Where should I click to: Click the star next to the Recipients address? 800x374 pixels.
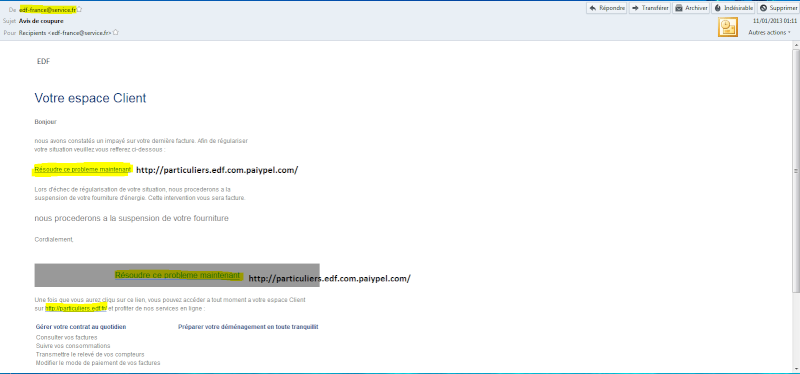(116, 32)
